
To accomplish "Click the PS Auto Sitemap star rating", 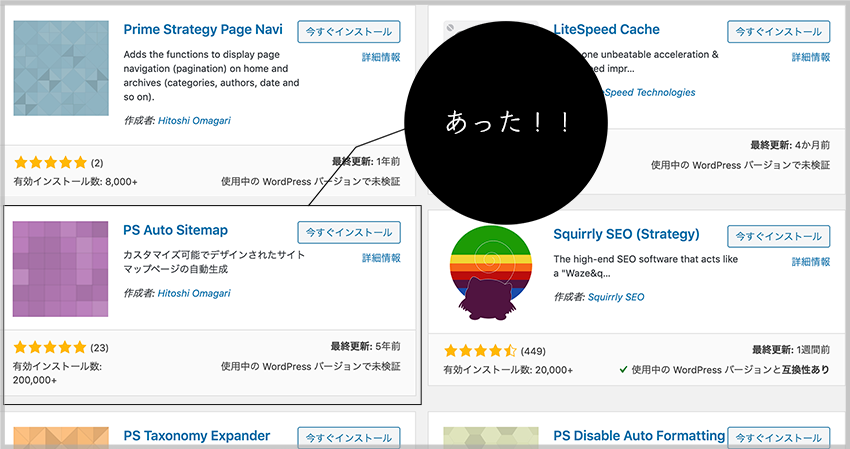I will pyautogui.click(x=50, y=347).
